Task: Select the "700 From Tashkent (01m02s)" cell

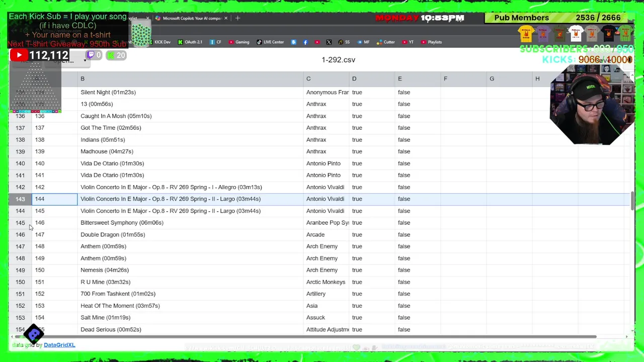Action: 190,294
